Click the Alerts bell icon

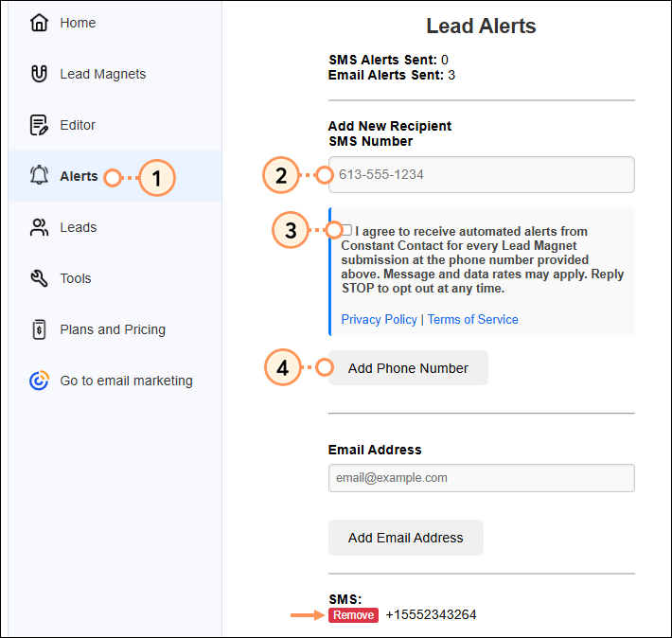click(x=39, y=176)
